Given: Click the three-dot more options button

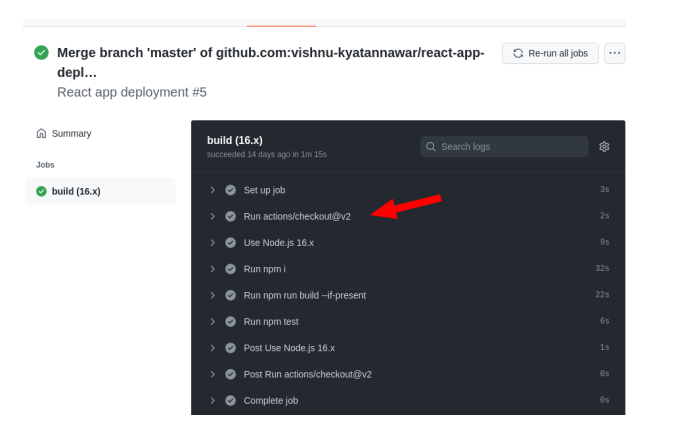Looking at the screenshot, I should pyautogui.click(x=614, y=53).
